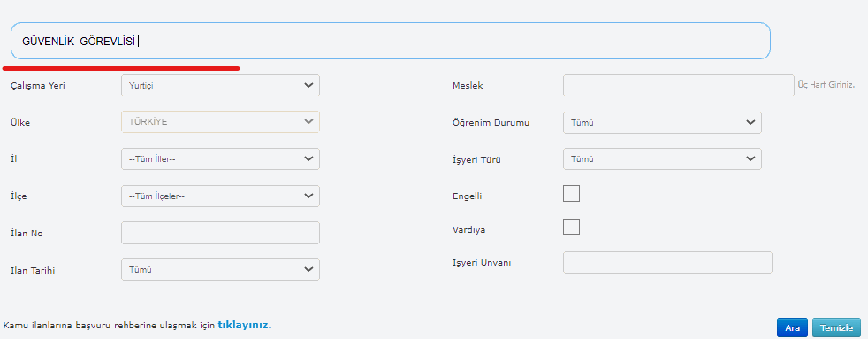Clear the form with Temizle button

coord(836,327)
